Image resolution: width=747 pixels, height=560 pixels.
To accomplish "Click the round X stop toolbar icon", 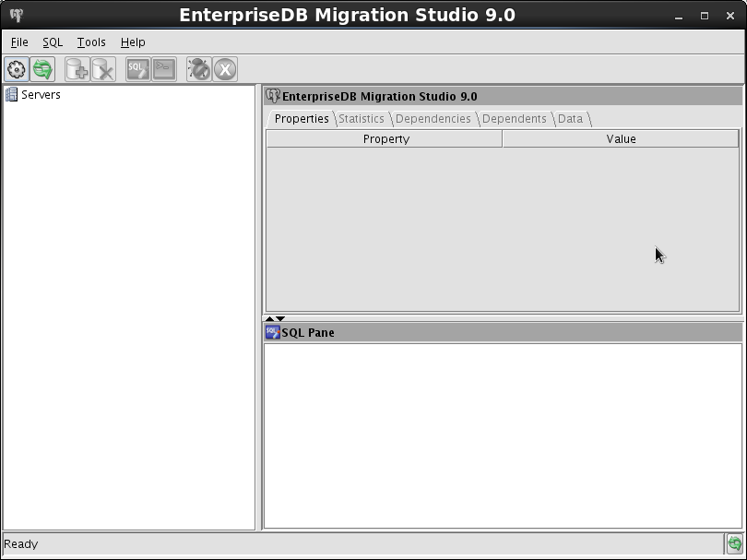I will point(225,69).
